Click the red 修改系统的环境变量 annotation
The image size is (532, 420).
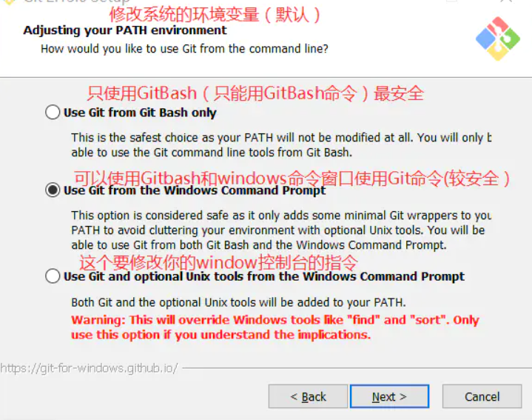point(215,14)
